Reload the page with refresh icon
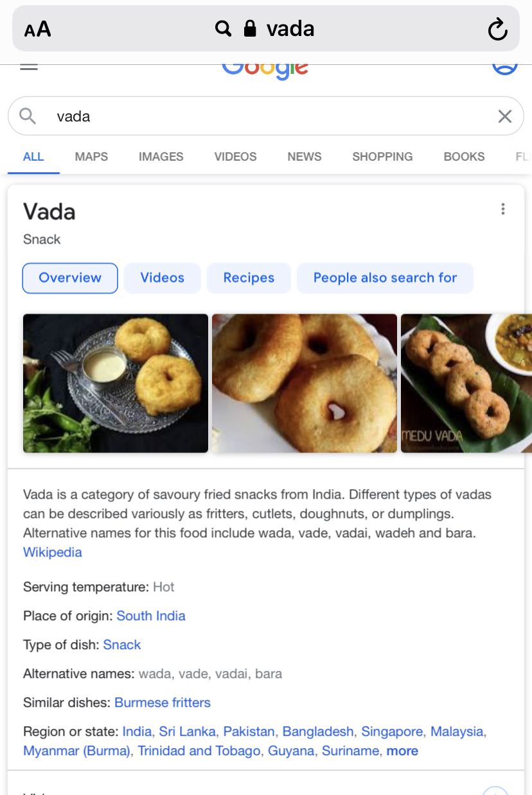532x795 pixels. (497, 29)
